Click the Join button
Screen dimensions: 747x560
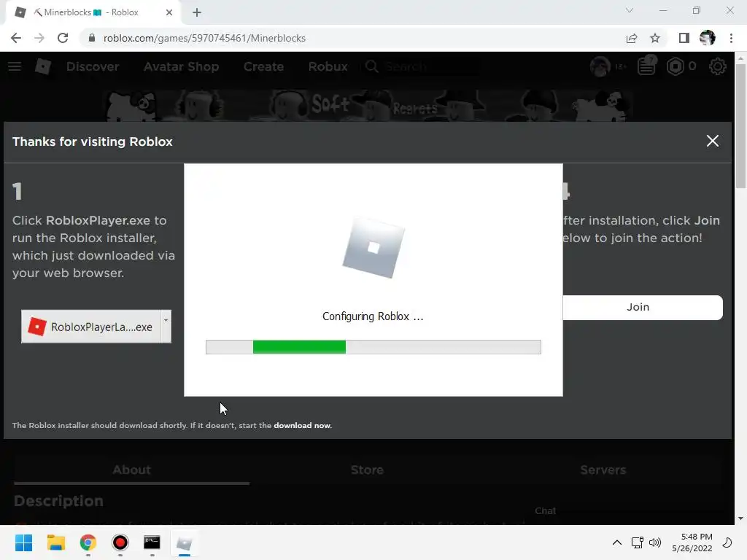643,307
